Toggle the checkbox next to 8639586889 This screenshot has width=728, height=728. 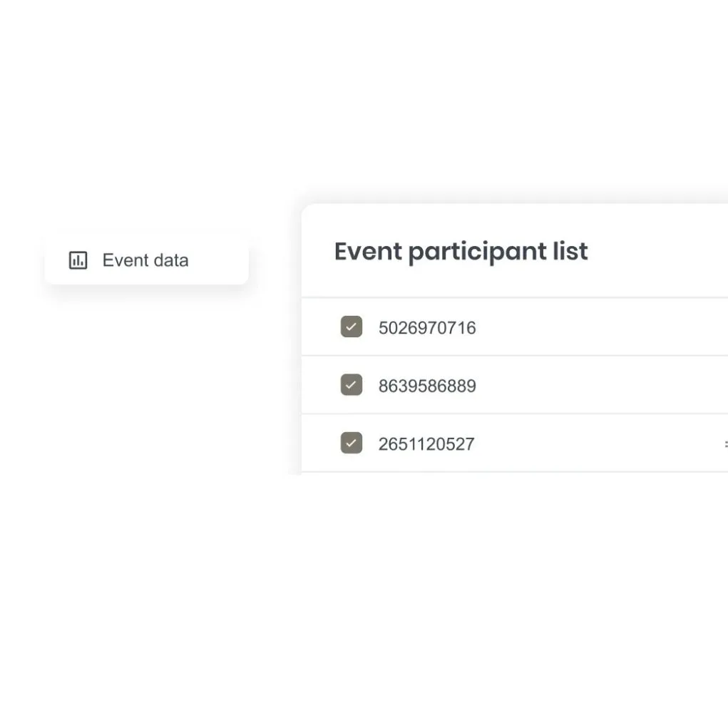[x=352, y=385]
